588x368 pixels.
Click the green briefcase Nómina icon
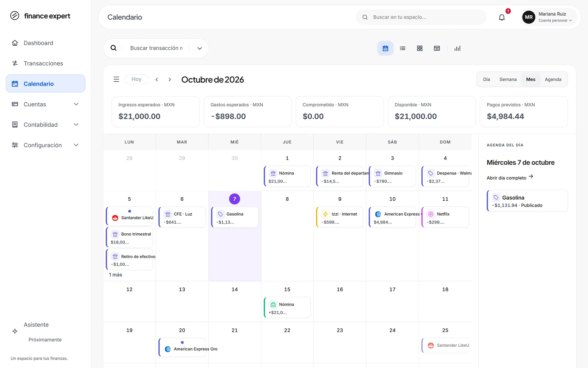click(x=273, y=305)
